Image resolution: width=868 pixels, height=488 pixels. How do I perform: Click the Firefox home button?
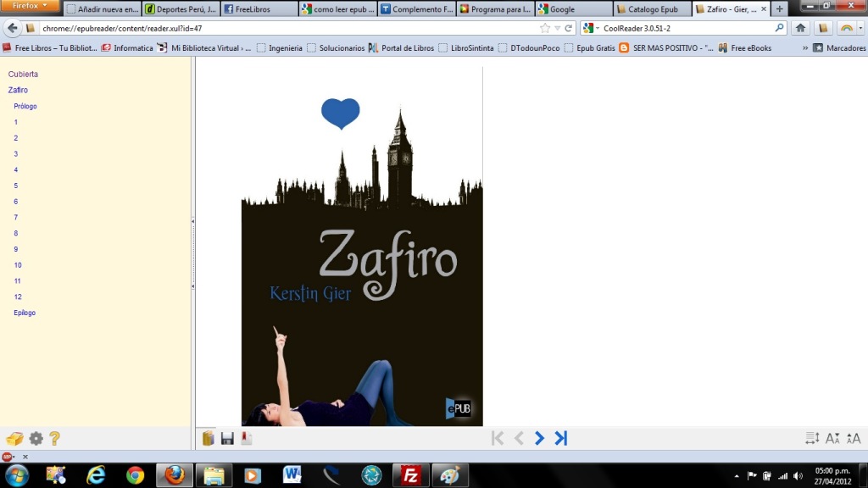tap(800, 28)
